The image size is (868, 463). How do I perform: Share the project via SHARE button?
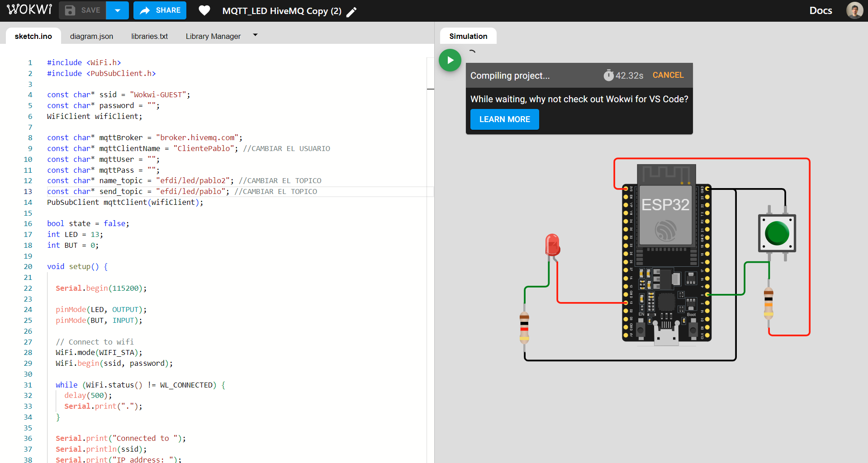pyautogui.click(x=160, y=10)
